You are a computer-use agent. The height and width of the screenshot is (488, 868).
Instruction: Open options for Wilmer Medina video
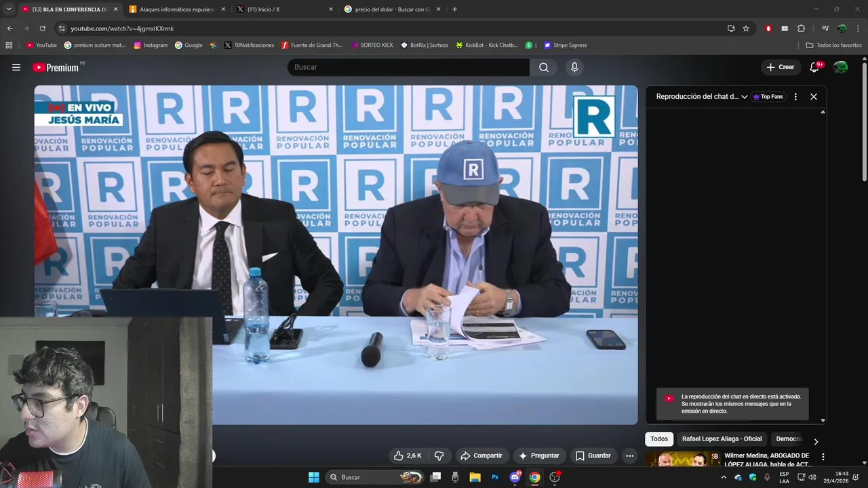coord(823,457)
